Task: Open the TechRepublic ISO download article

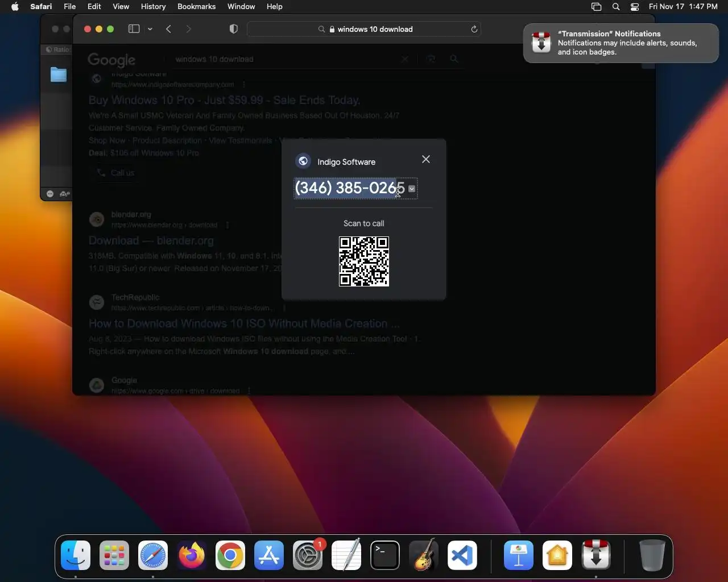Action: (244, 323)
